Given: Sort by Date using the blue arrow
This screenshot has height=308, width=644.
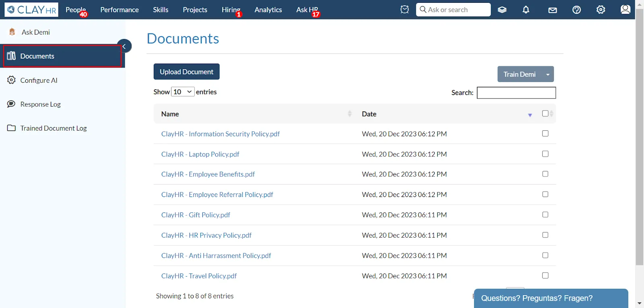Looking at the screenshot, I should 530,115.
